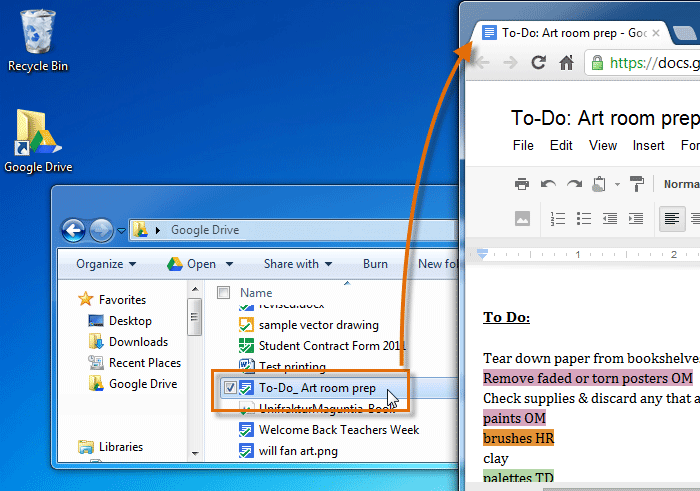Open the Edit menu in Google Docs
700x491 pixels.
(561, 146)
